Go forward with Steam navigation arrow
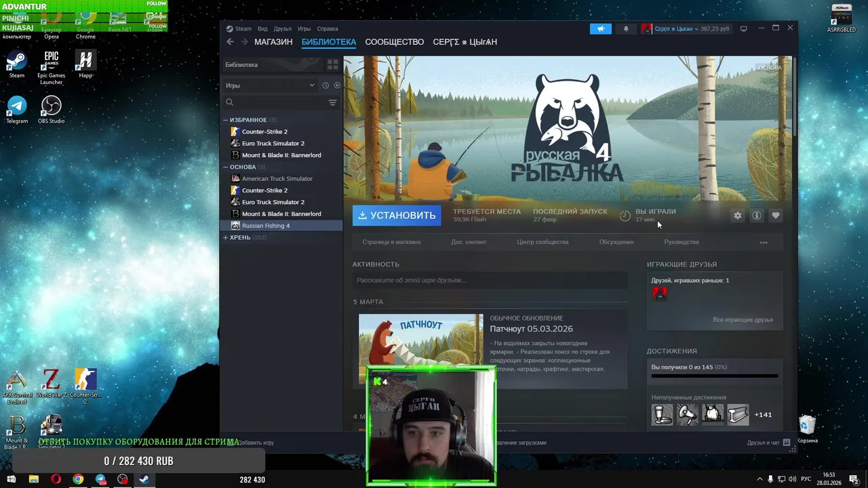 click(244, 42)
